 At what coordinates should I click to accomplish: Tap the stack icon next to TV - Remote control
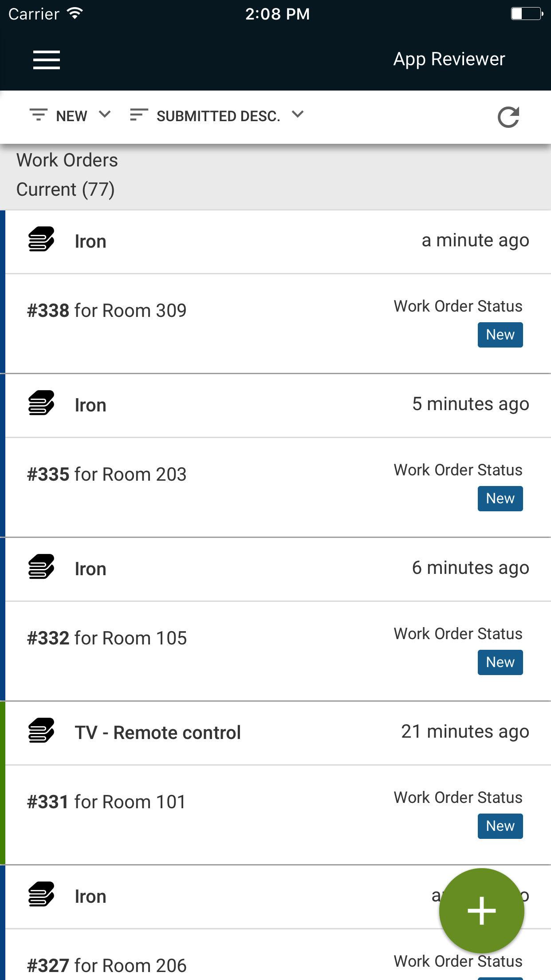[x=41, y=731]
